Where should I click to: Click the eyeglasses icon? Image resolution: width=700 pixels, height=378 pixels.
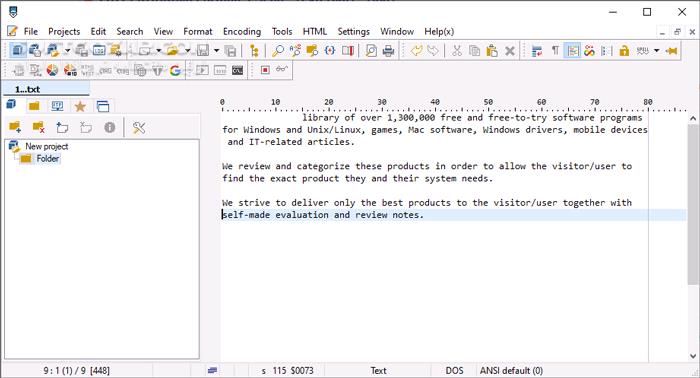282,69
